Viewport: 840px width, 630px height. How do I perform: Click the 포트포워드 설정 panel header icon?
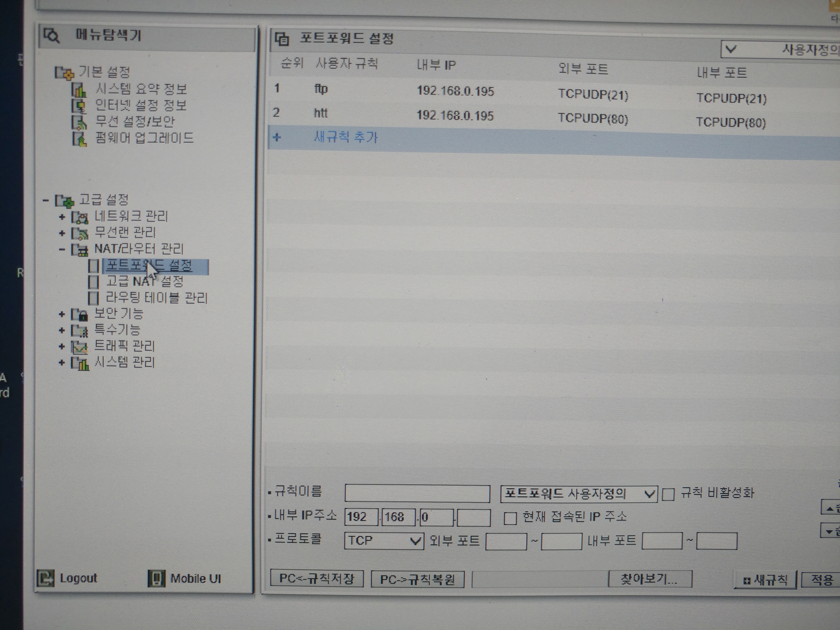(282, 39)
